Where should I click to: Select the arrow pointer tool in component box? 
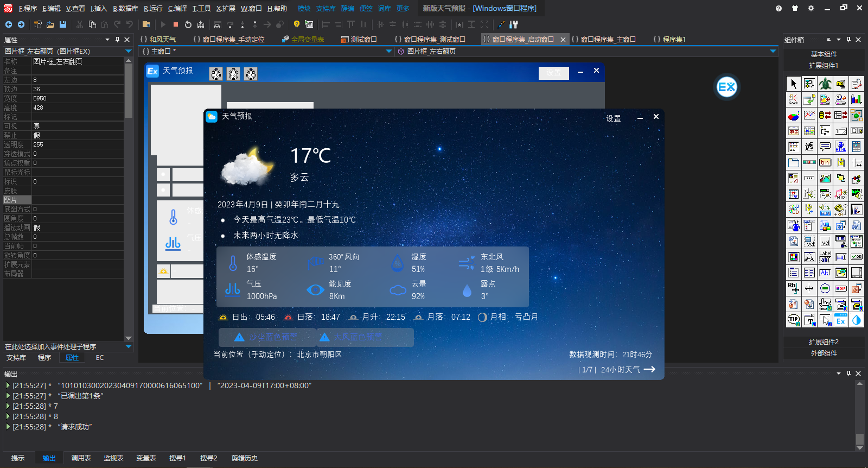tap(794, 84)
